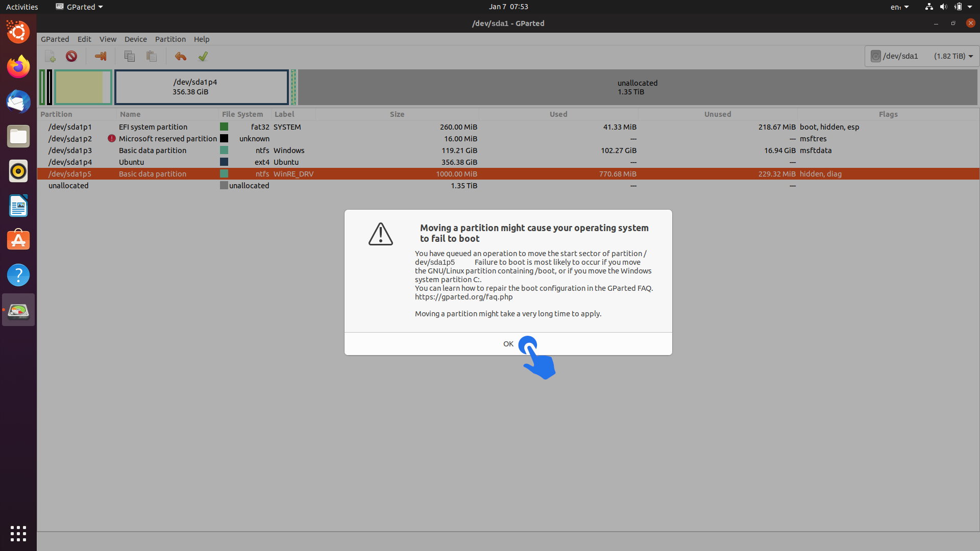Launch Firefox from the dock
Screen dimensions: 980x551
point(18,67)
